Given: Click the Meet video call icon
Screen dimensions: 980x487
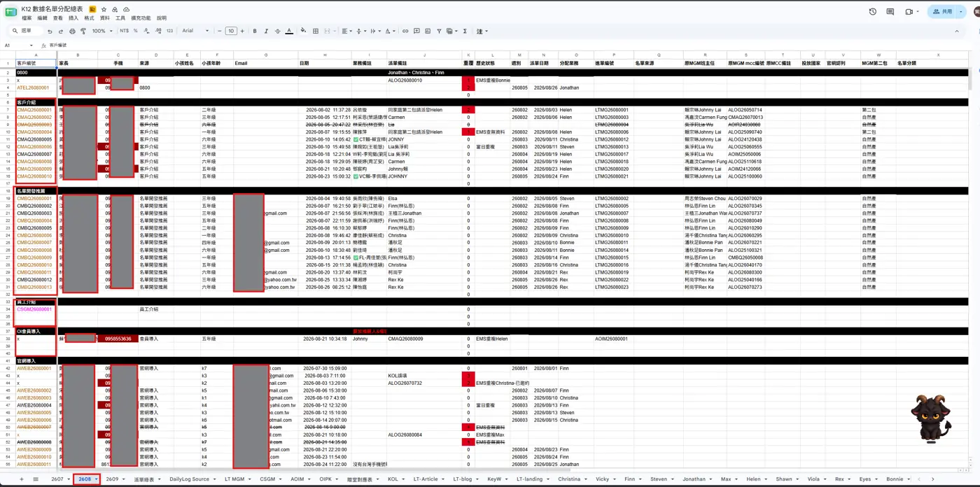Looking at the screenshot, I should (x=911, y=12).
